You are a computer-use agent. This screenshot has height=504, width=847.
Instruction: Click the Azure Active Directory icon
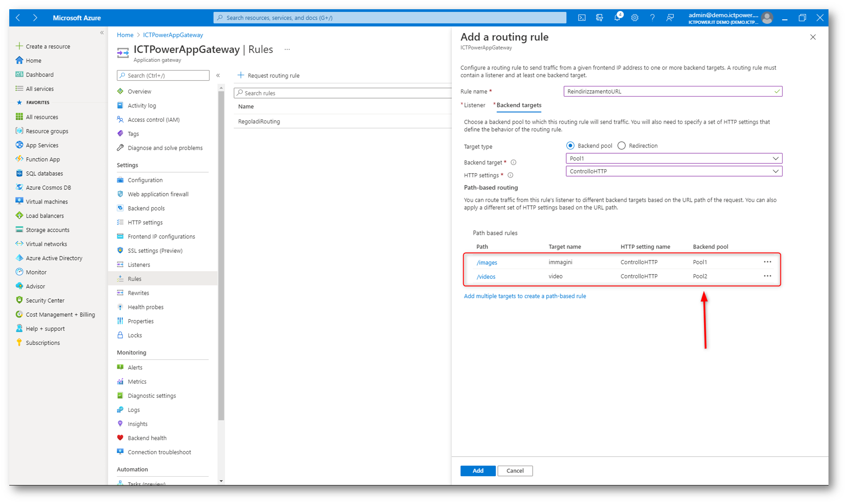[x=19, y=257]
